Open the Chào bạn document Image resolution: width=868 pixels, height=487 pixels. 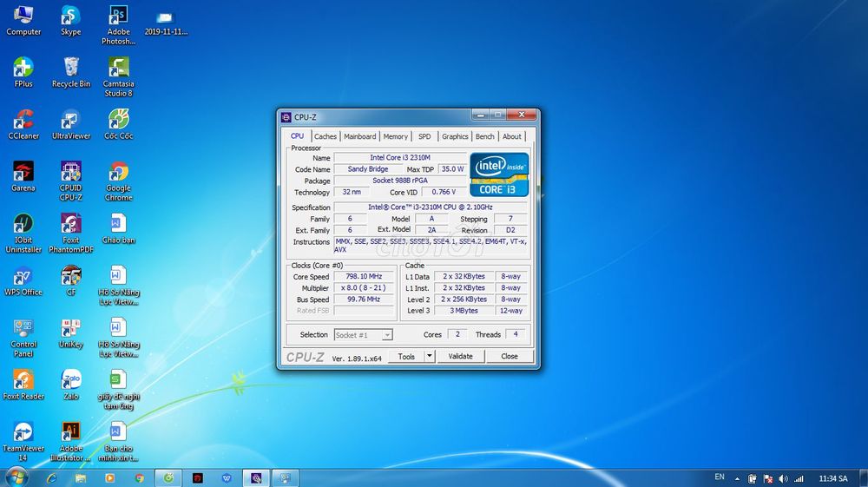(118, 228)
